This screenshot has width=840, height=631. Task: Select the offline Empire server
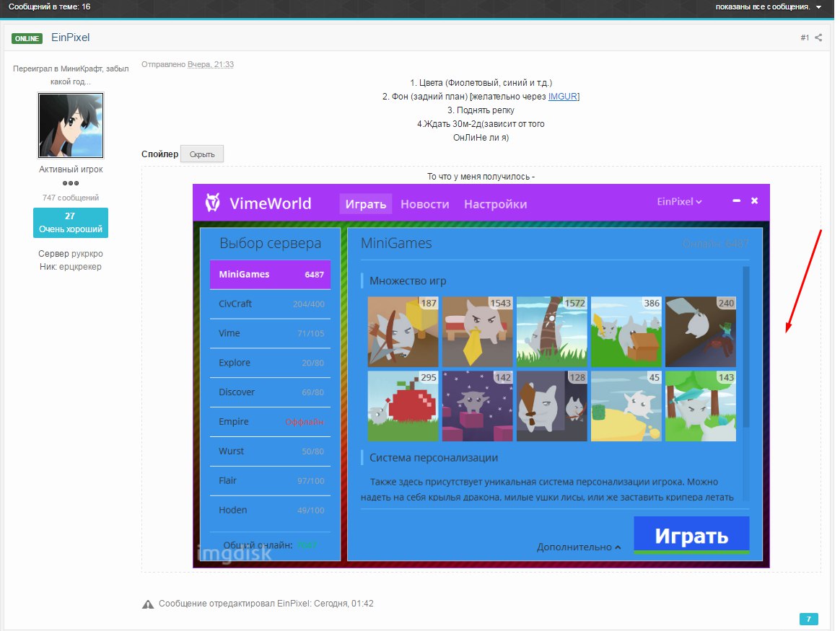[270, 422]
